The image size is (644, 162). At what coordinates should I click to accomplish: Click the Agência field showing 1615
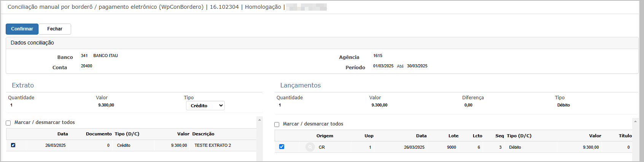[x=378, y=56]
